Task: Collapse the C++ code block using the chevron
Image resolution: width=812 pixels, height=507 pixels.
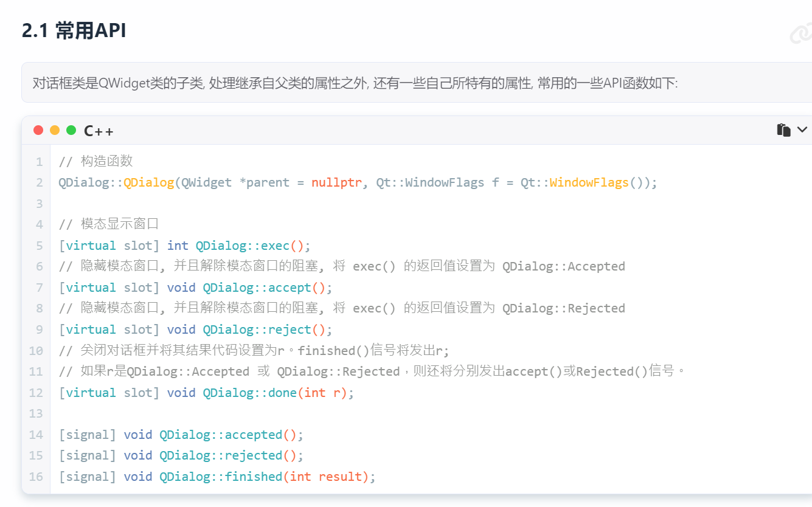Action: [x=802, y=129]
